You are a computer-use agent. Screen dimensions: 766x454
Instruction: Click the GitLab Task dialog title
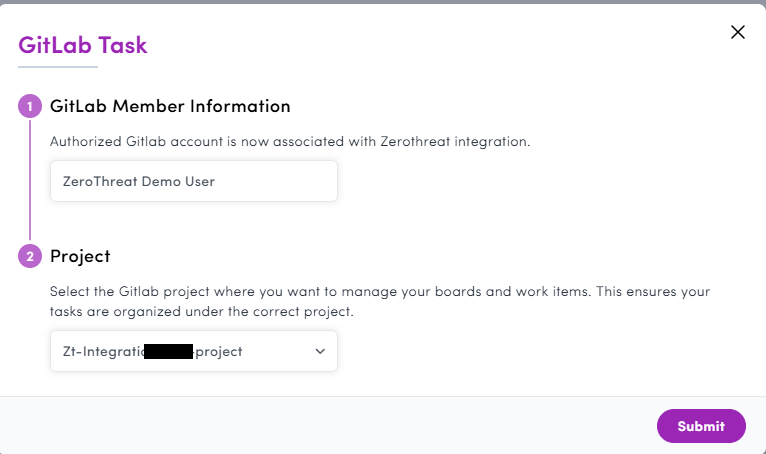(x=83, y=44)
